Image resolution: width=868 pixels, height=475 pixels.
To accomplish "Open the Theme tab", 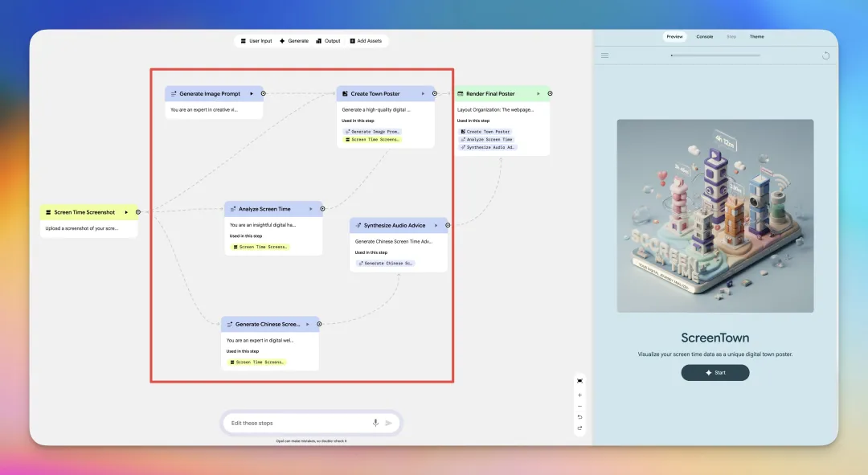I will click(756, 37).
